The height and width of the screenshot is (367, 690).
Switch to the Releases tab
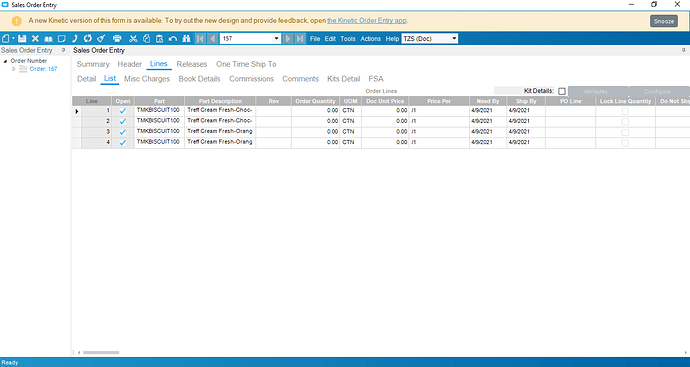tap(191, 64)
